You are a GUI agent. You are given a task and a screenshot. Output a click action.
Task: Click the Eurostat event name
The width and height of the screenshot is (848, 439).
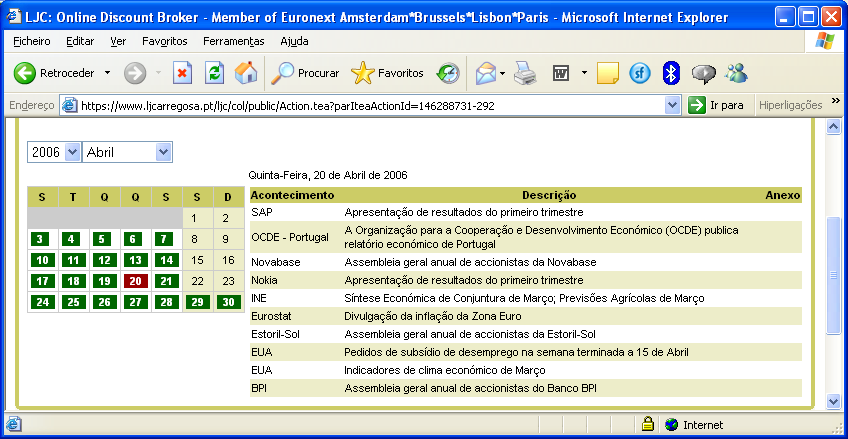click(x=271, y=316)
